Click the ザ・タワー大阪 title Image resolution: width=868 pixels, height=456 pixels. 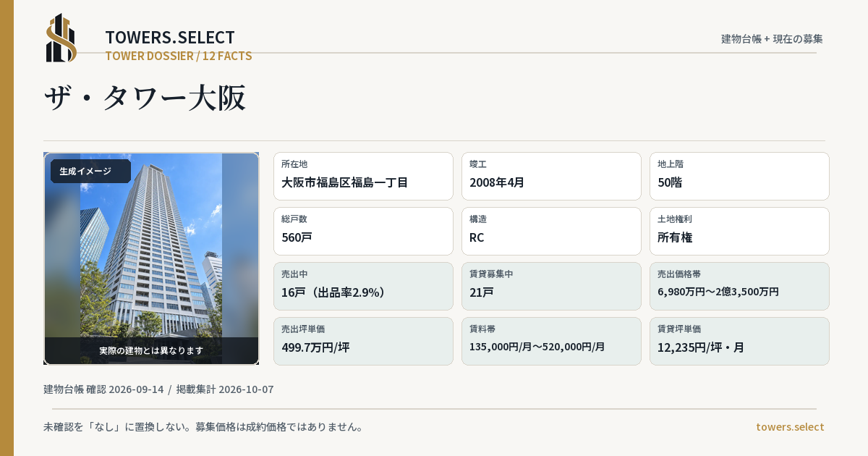point(145,98)
